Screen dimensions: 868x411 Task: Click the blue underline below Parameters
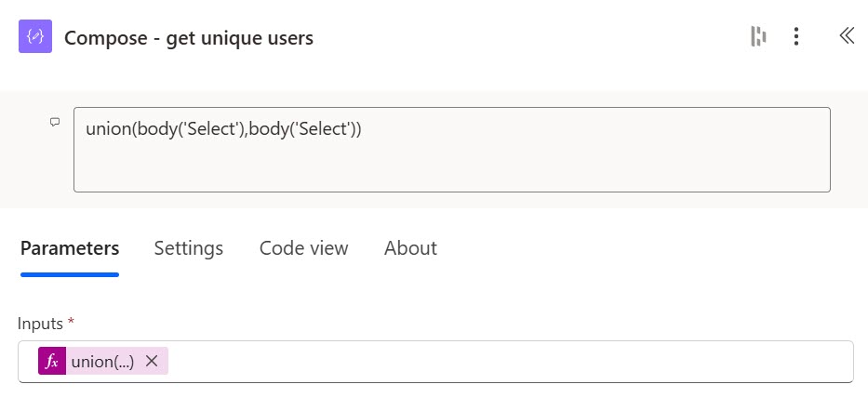coord(70,274)
